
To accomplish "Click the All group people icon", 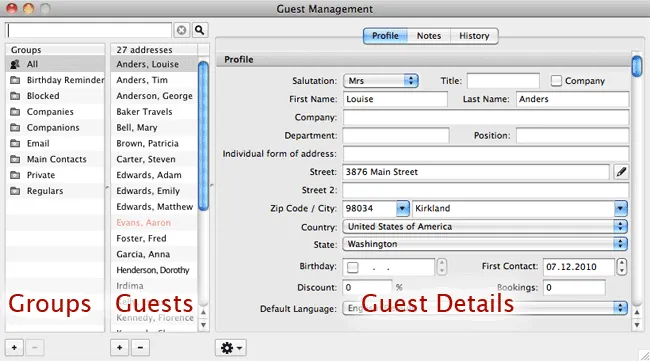I will (15, 64).
